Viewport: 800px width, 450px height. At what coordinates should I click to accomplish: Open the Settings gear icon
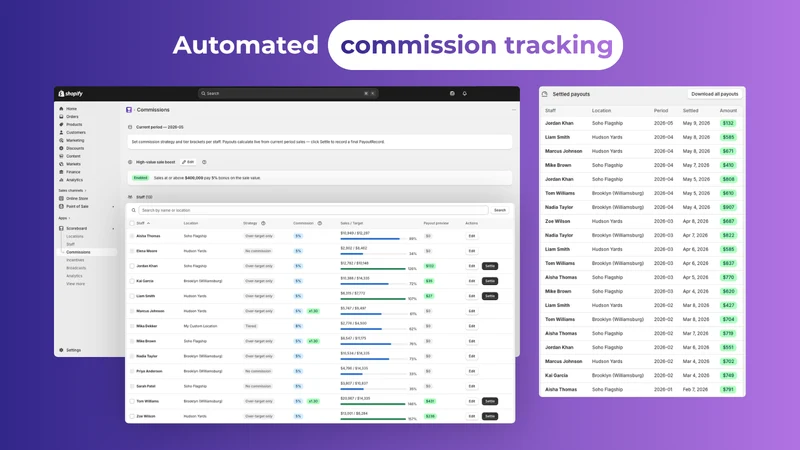tap(61, 350)
